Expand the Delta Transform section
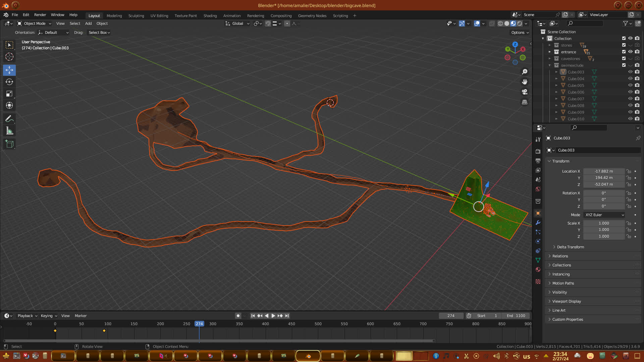 [570, 247]
